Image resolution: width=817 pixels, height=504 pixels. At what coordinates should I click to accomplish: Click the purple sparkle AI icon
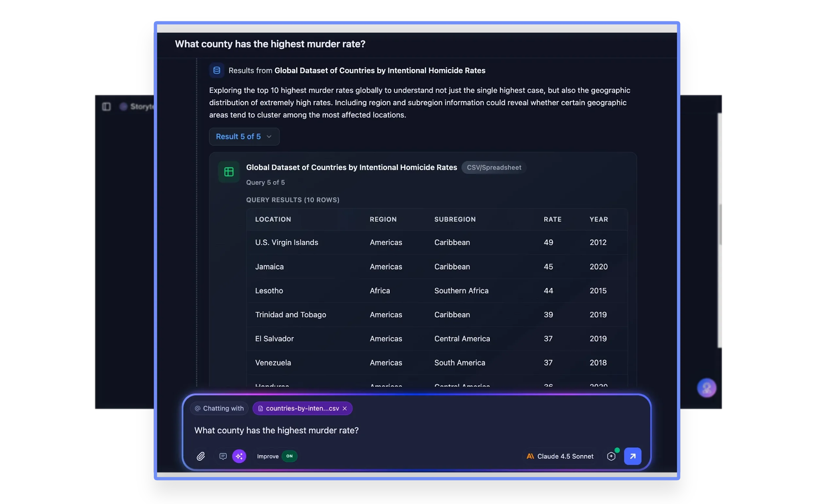[239, 456]
